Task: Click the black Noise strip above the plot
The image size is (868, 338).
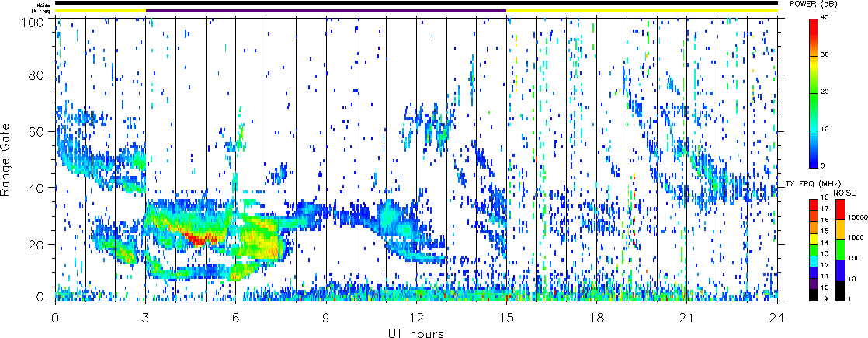Action: pos(416,3)
